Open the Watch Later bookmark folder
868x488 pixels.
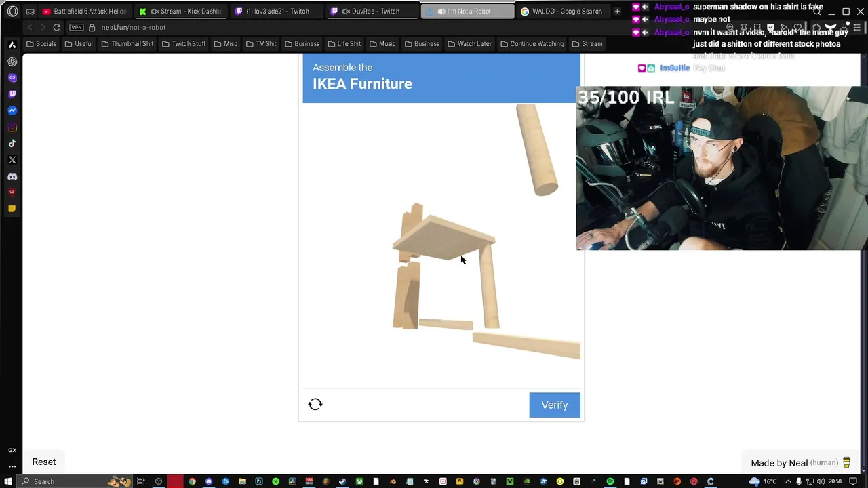point(470,43)
